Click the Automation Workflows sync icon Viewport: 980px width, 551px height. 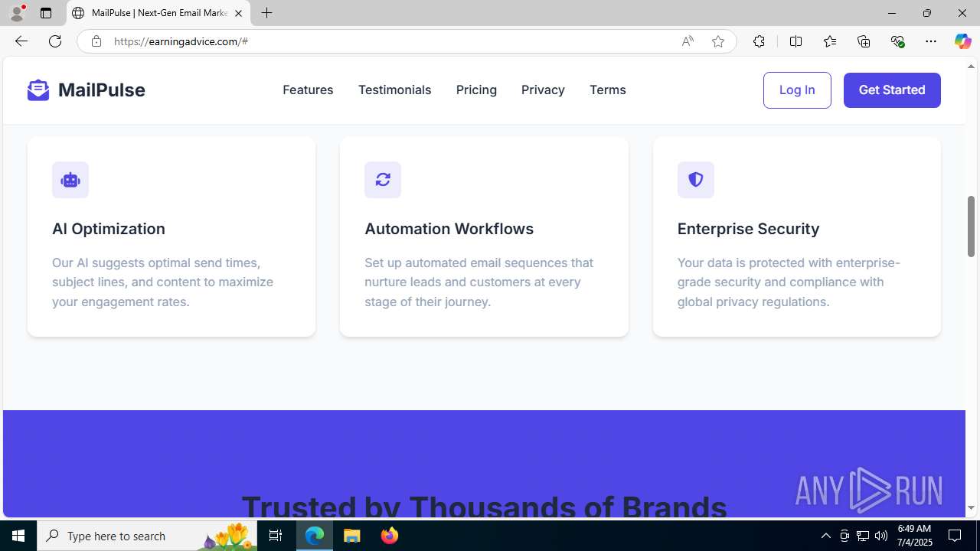tap(383, 180)
